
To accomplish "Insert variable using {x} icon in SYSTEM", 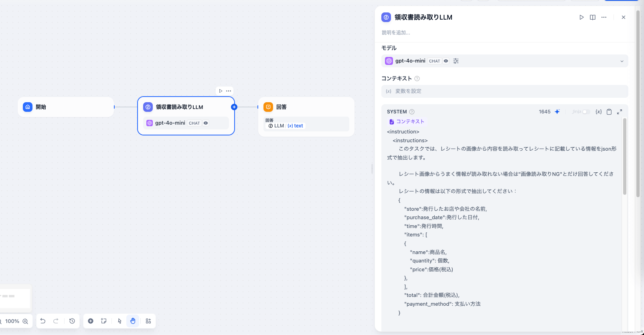I will point(598,112).
